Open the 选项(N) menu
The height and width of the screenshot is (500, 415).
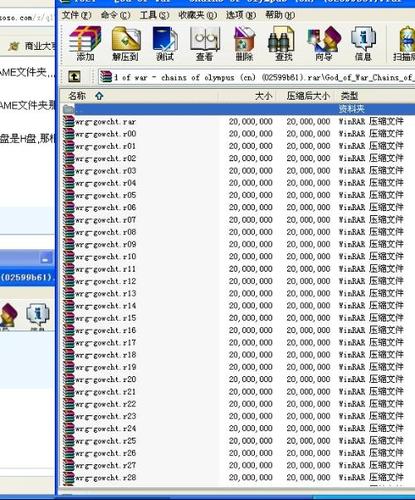(241, 15)
